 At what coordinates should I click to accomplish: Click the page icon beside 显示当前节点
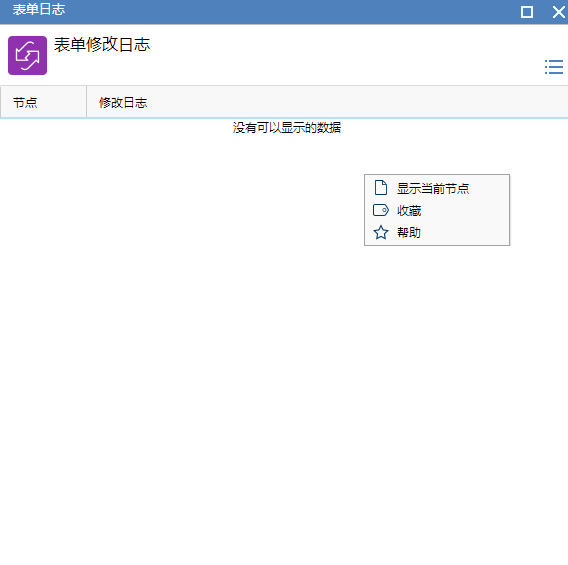point(381,188)
